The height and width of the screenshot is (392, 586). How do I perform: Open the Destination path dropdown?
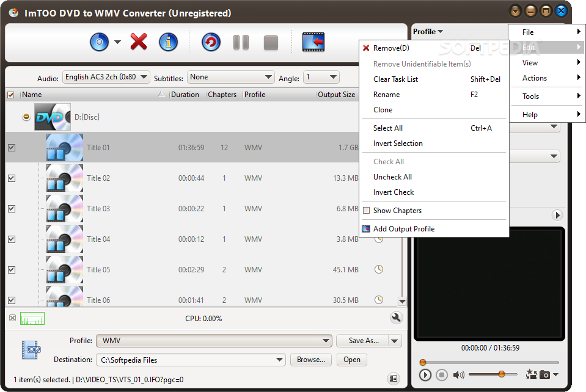[191, 360]
